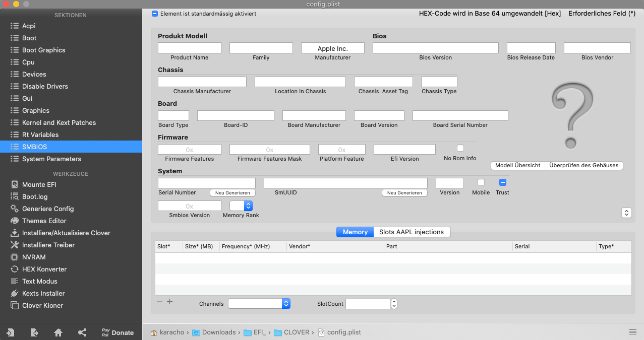644x340 pixels.
Task: Generate a new Serial Number
Action: [x=232, y=193]
